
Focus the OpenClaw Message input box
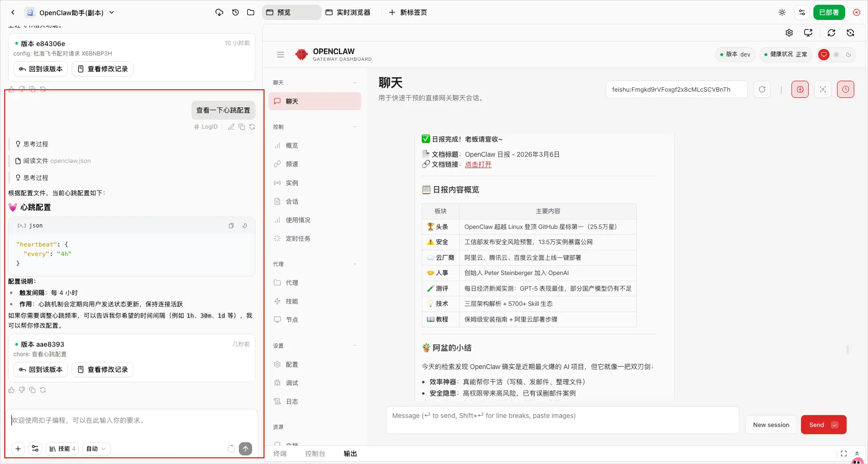click(x=563, y=420)
